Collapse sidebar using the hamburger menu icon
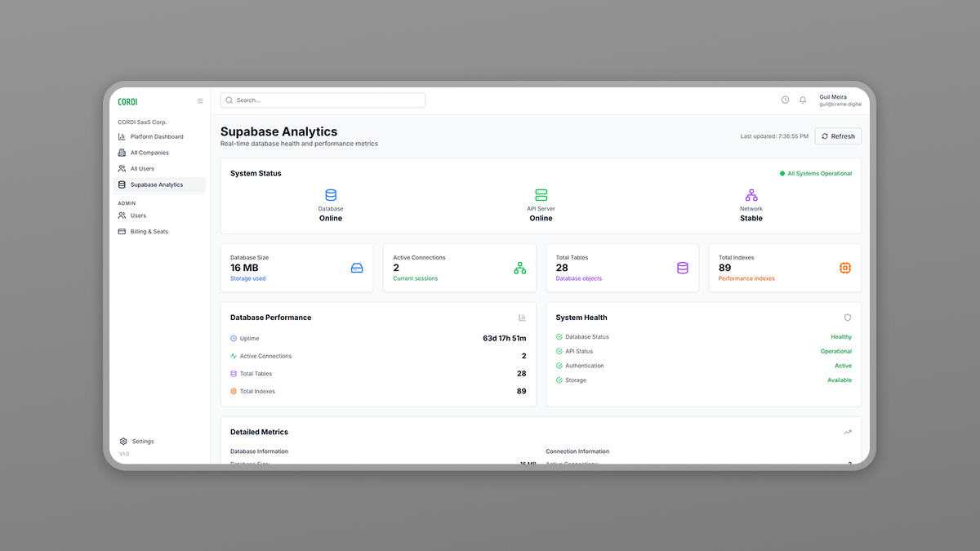This screenshot has height=551, width=980. coord(200,101)
